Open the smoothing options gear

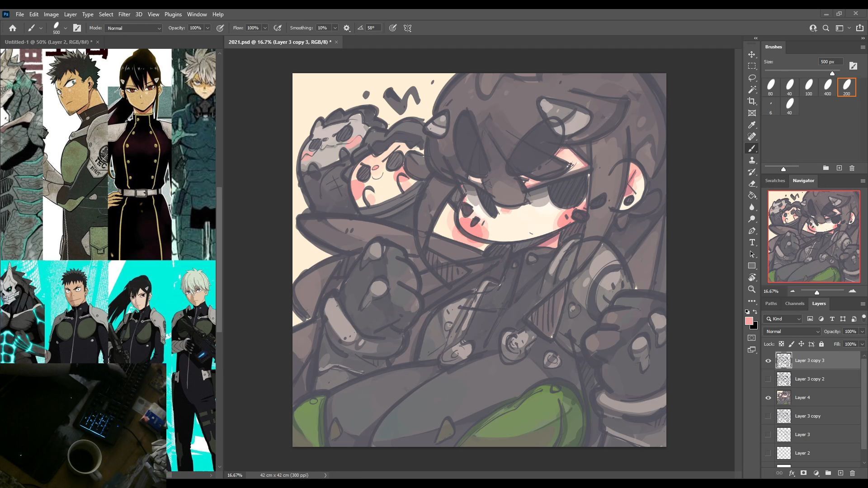[x=347, y=28]
